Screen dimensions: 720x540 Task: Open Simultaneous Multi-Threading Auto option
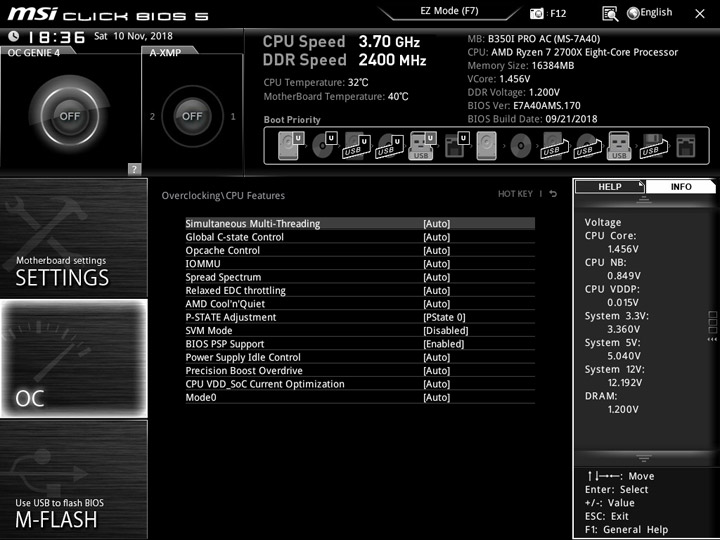point(436,224)
